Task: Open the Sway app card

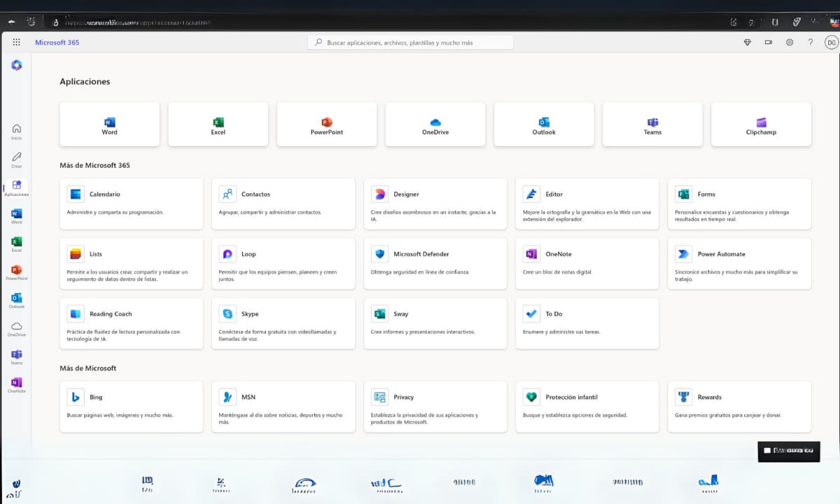Action: (x=435, y=323)
